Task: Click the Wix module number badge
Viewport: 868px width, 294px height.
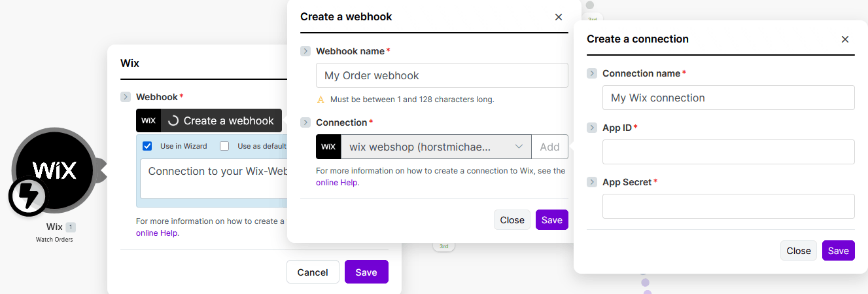Action: (71, 227)
